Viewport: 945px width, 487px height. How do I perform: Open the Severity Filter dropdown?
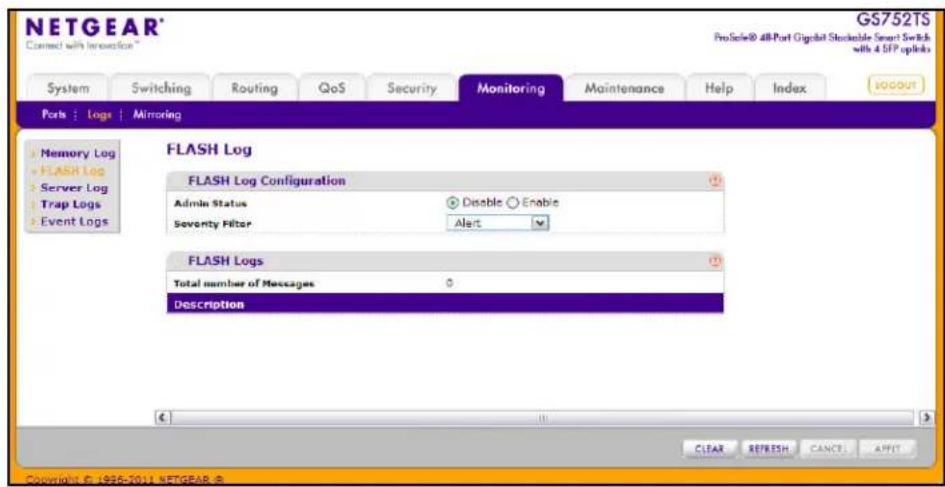click(x=498, y=223)
